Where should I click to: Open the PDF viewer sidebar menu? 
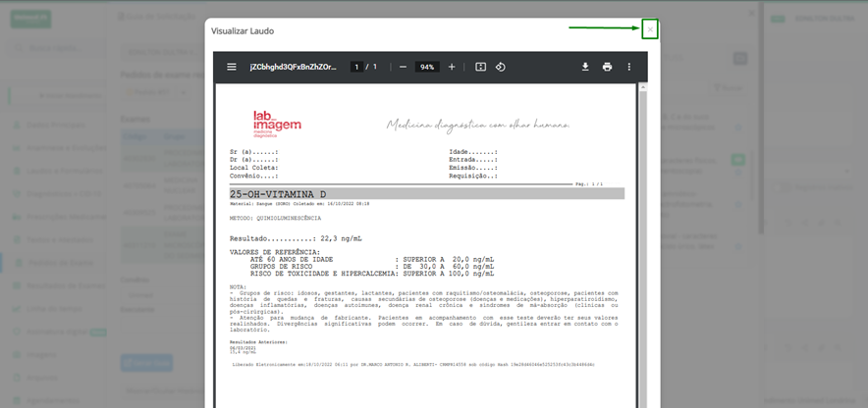click(232, 67)
